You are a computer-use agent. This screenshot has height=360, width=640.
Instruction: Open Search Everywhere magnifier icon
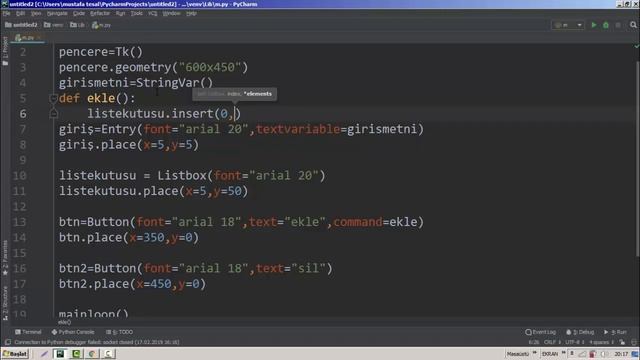click(x=633, y=25)
